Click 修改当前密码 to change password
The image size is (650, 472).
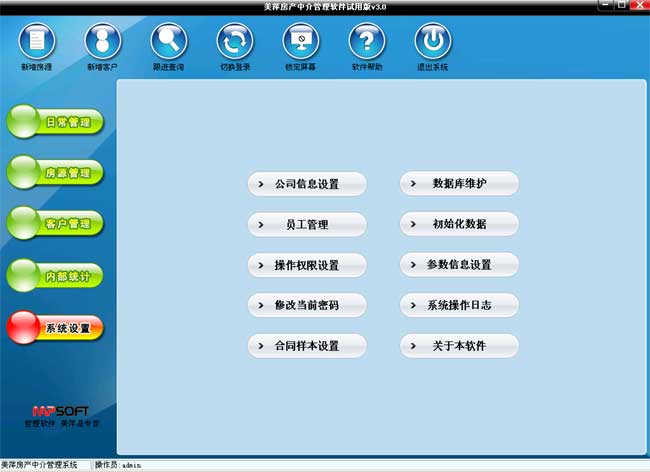pos(307,305)
